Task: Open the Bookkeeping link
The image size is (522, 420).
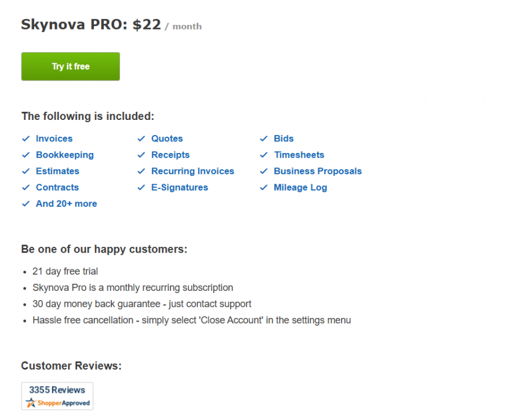Action: tap(64, 155)
